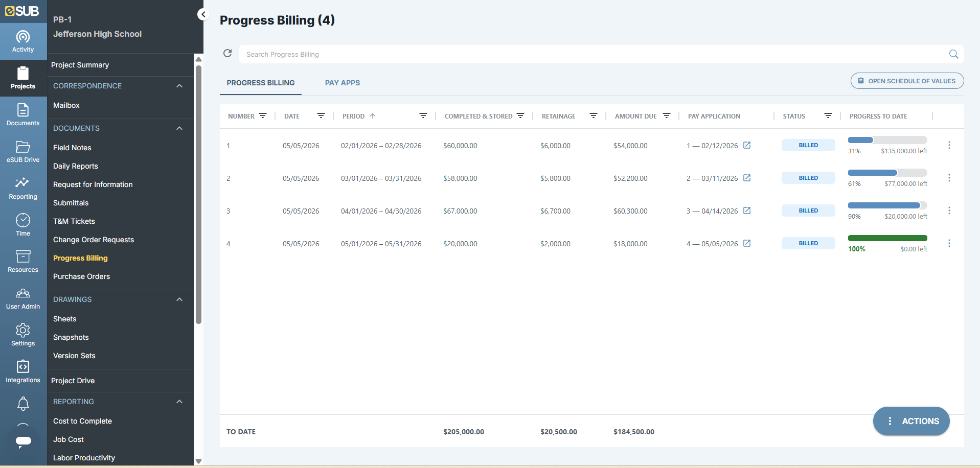Open the Submittals link

(x=71, y=203)
